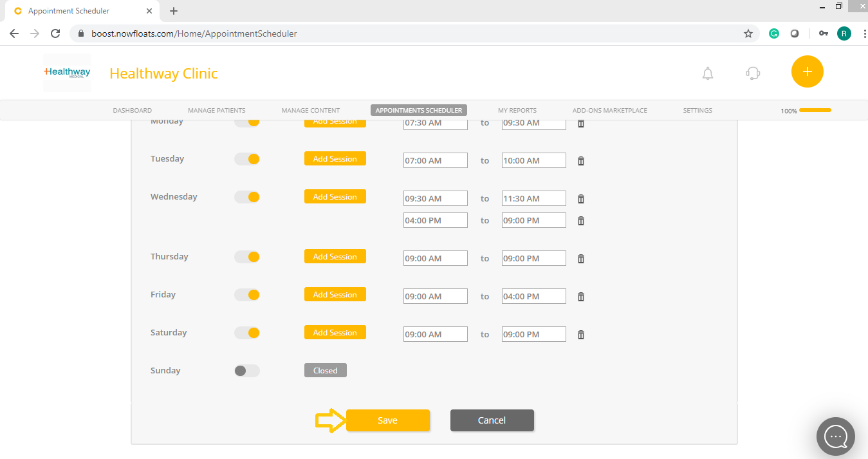The width and height of the screenshot is (868, 459).
Task: Click the Healthway Medical logo
Action: [x=67, y=73]
